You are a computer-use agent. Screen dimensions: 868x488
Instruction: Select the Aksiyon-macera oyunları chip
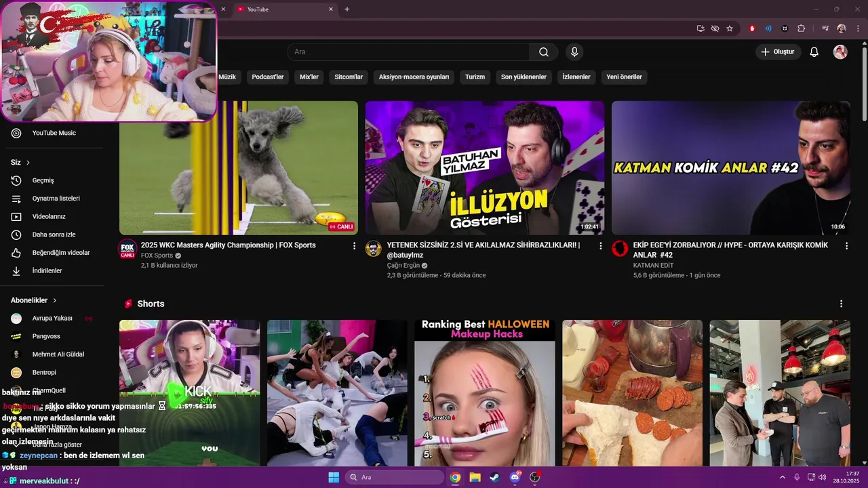[x=414, y=77]
